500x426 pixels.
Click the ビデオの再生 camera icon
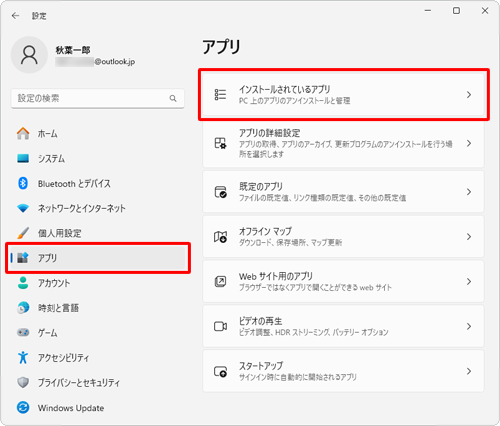coord(220,326)
